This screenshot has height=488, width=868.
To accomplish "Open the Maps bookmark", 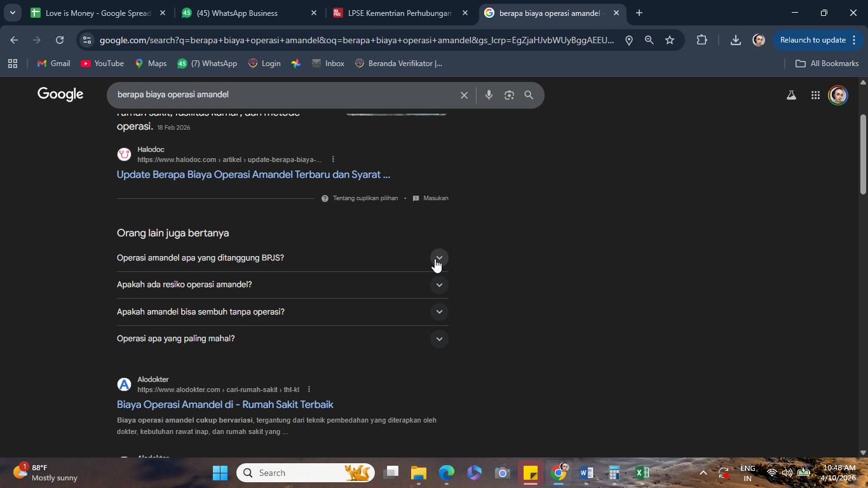I will pyautogui.click(x=151, y=64).
